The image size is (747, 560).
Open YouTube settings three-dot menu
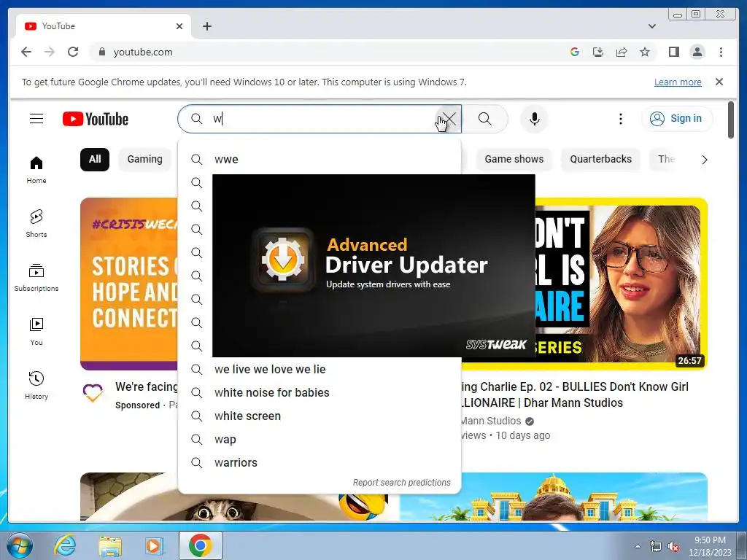coord(620,119)
